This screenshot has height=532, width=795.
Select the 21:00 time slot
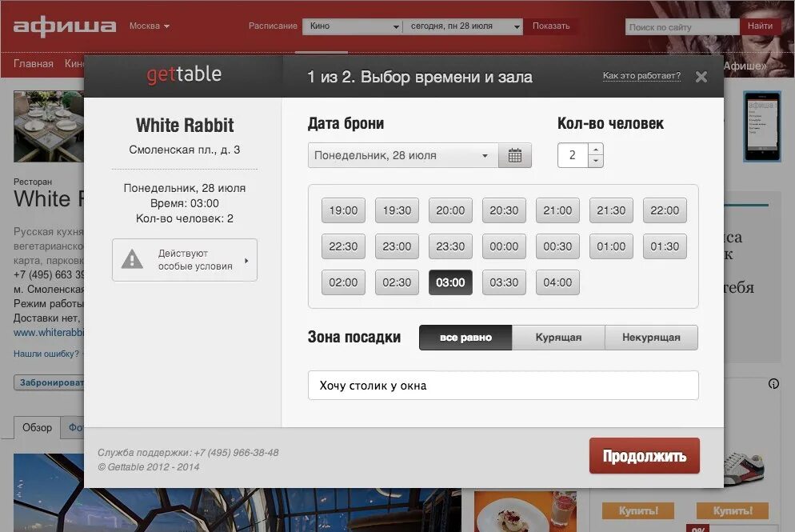click(x=557, y=210)
